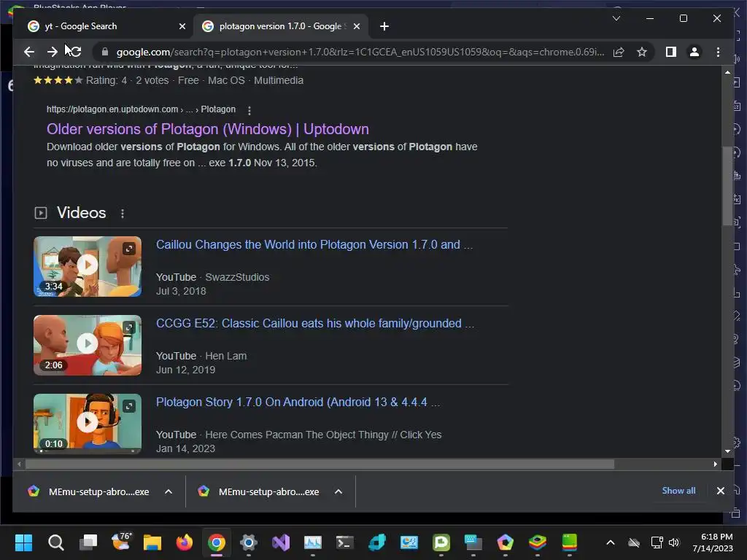Screen dimensions: 747x560
Task: Open volume control in system tray
Action: coord(673,542)
